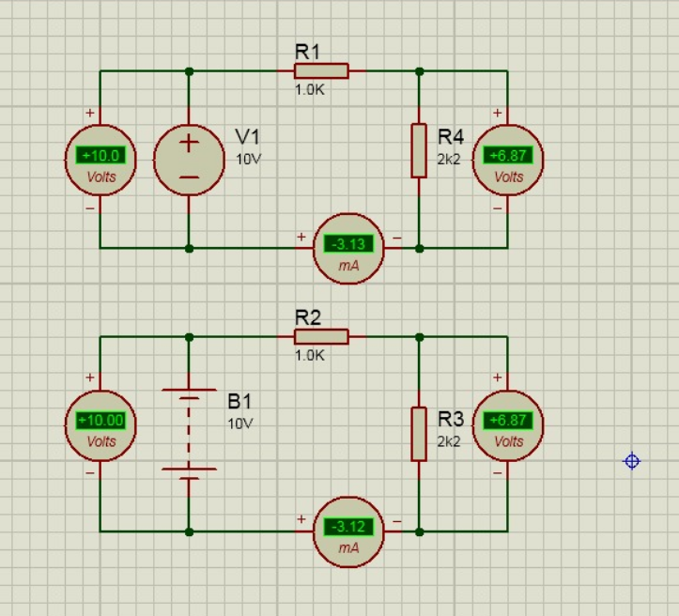
Task: Select the B1 battery symbol
Action: pos(189,433)
